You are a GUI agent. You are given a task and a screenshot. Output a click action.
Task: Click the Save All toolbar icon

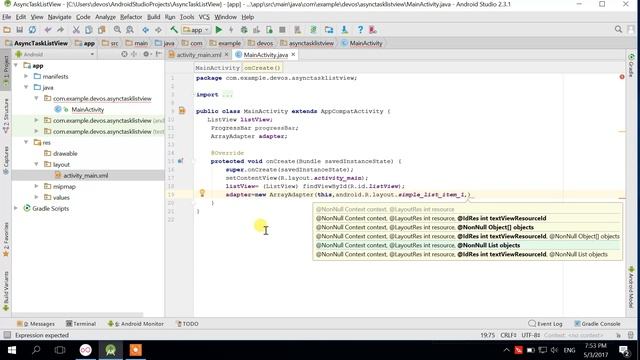19,30
